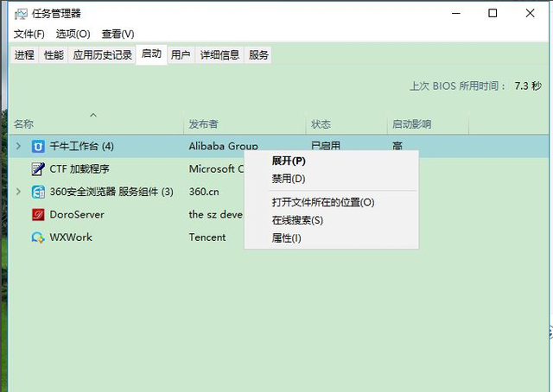Maximize the Task Manager window
The image size is (553, 392).
[493, 14]
